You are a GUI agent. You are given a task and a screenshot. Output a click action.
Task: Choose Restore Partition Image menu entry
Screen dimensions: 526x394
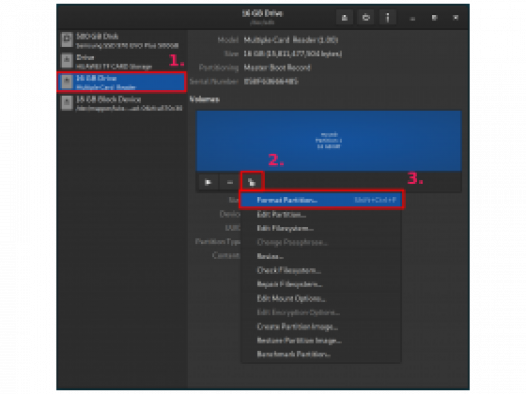click(x=321, y=341)
